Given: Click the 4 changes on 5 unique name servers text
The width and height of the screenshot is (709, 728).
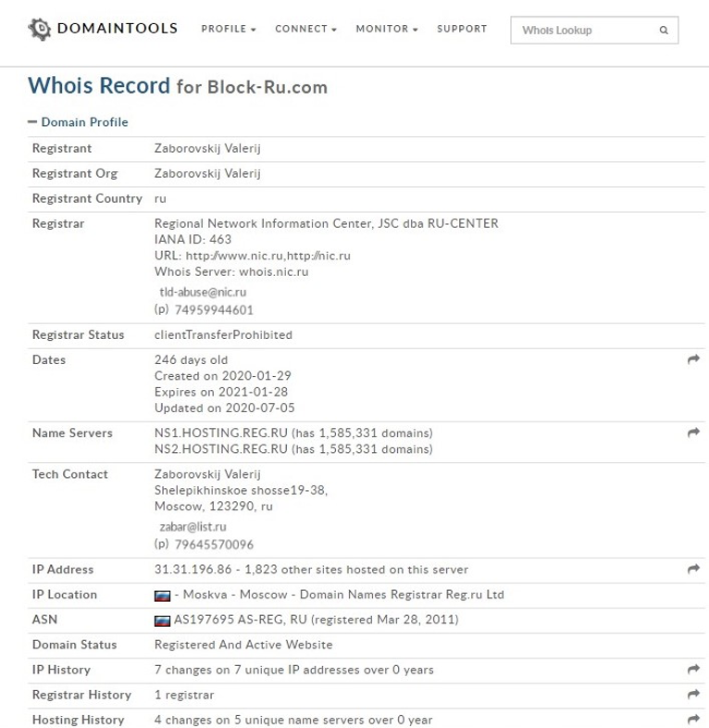Looking at the screenshot, I should tap(293, 720).
